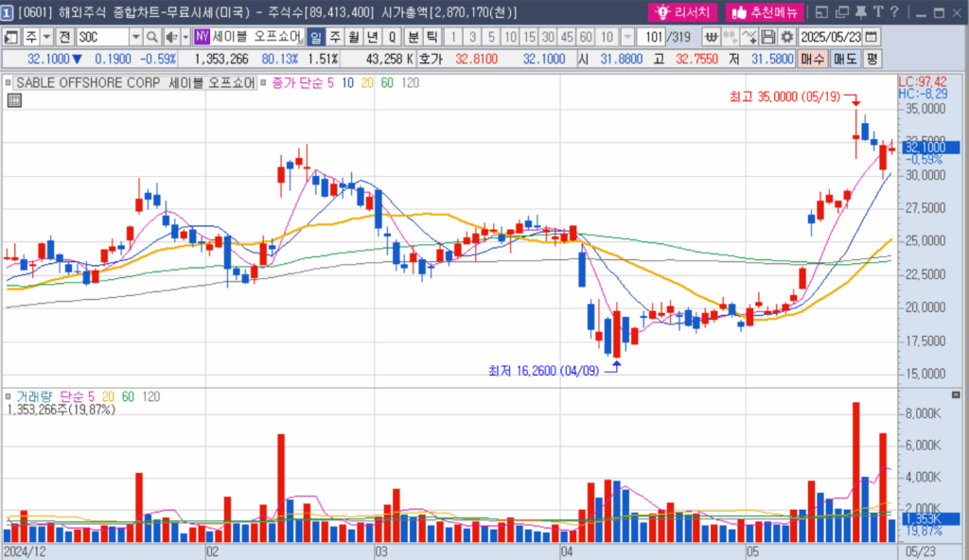Open the 추천메뉴 recommended menu button
The image size is (969, 560).
pos(765,12)
